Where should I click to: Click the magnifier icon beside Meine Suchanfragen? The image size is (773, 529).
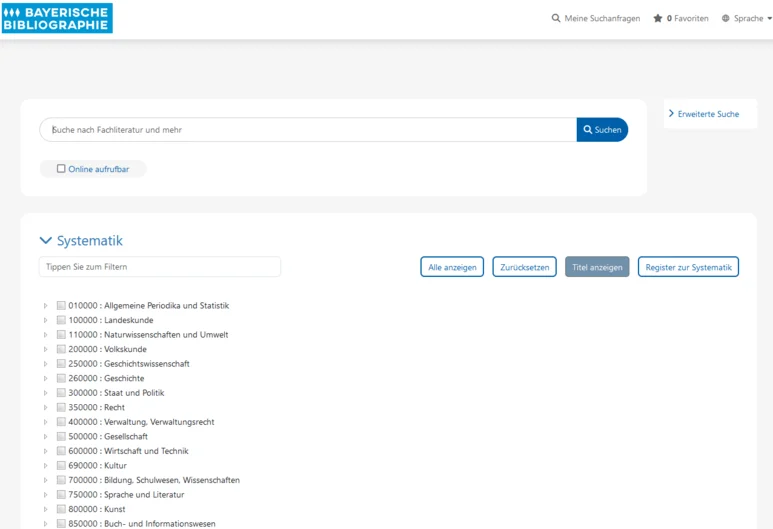click(x=556, y=18)
